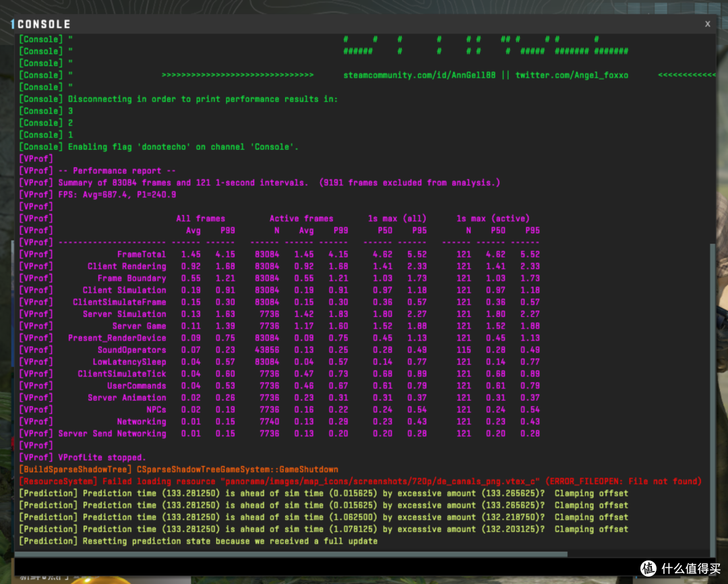Close the console window with the X
728x584 pixels.
[x=707, y=24]
